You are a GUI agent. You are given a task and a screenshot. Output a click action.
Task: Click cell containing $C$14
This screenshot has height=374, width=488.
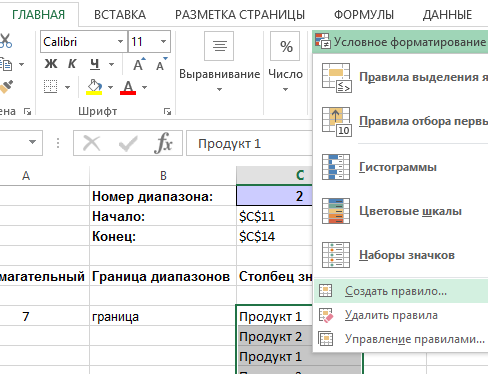click(274, 236)
